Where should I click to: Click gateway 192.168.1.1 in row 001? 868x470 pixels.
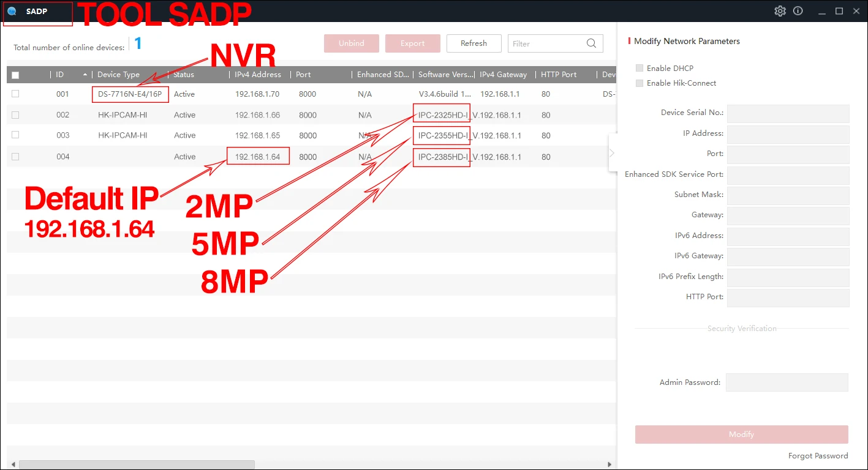click(x=500, y=94)
